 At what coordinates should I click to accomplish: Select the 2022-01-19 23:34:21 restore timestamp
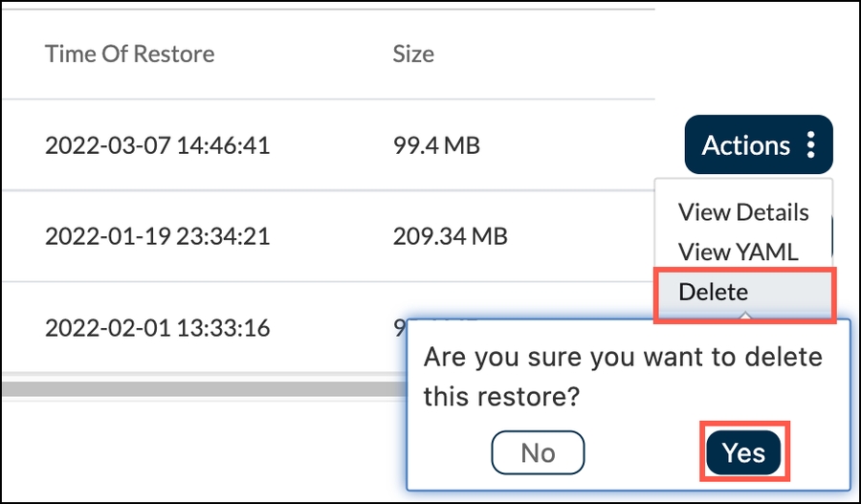157,235
